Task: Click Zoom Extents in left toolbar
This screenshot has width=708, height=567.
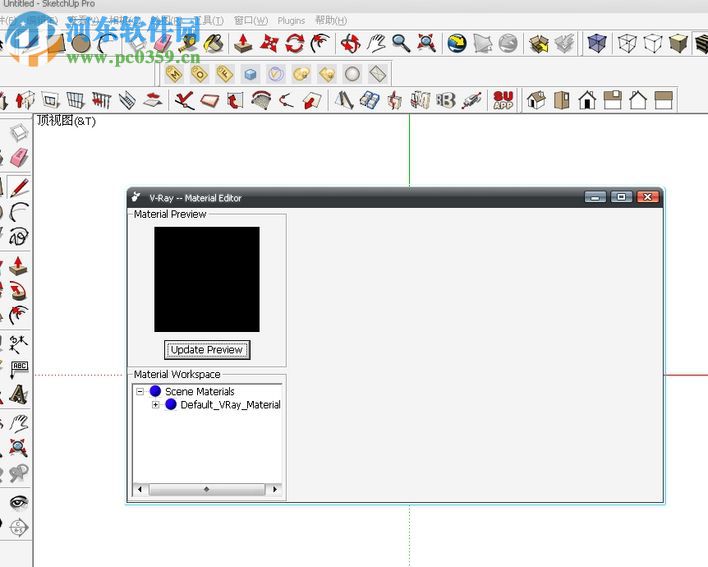Action: pos(19,448)
